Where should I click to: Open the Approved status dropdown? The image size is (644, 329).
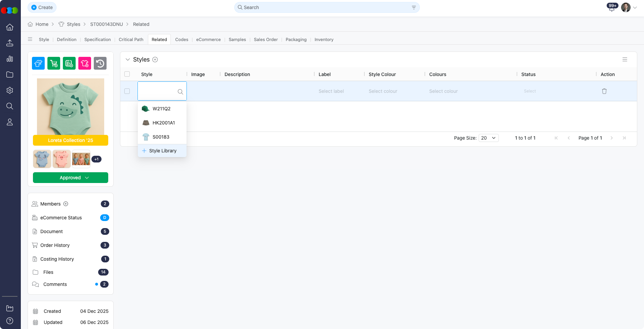point(70,178)
